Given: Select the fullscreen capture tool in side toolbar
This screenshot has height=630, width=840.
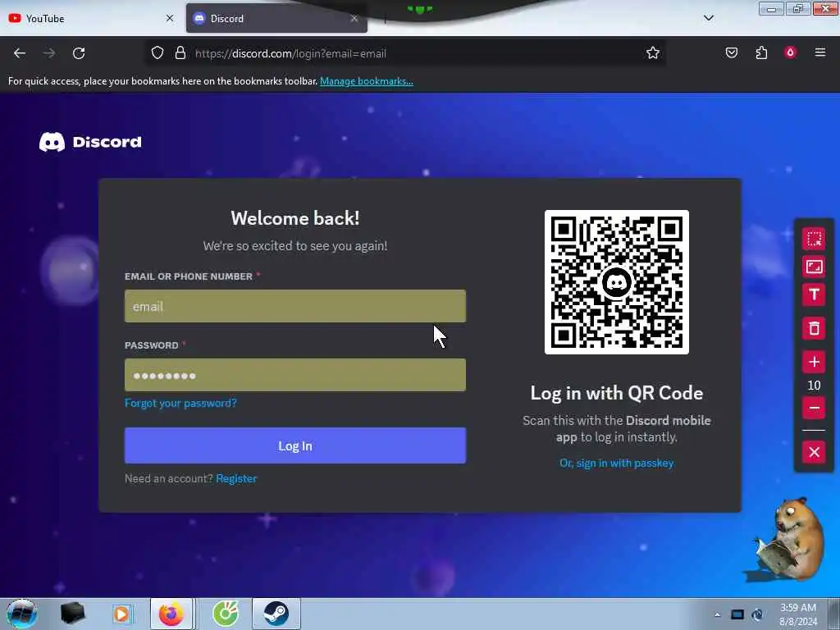Looking at the screenshot, I should click(814, 267).
